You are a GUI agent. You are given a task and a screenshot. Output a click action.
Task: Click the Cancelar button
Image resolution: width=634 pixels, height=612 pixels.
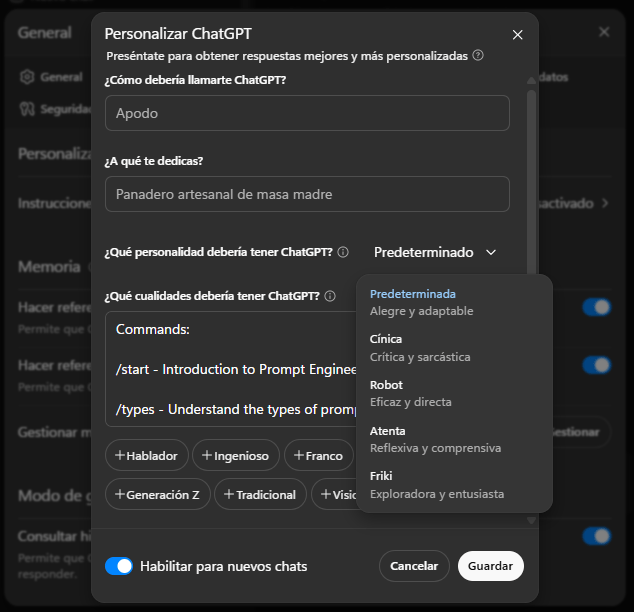[414, 566]
